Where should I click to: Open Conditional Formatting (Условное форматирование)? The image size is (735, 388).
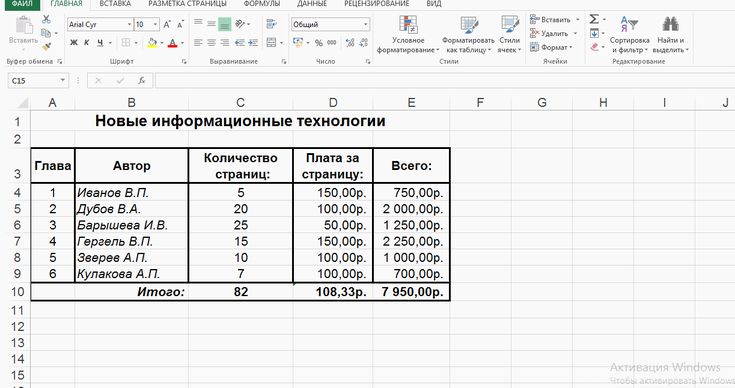pyautogui.click(x=408, y=34)
